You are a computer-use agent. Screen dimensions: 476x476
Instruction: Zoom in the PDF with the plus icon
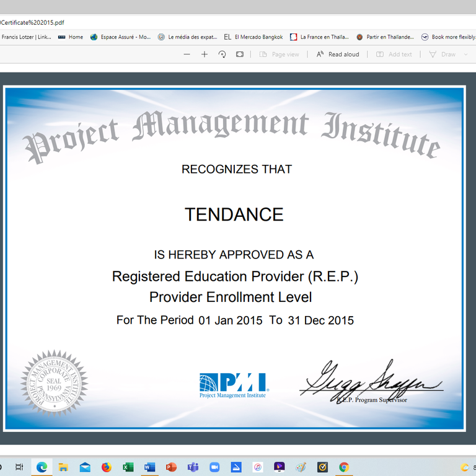coord(205,55)
